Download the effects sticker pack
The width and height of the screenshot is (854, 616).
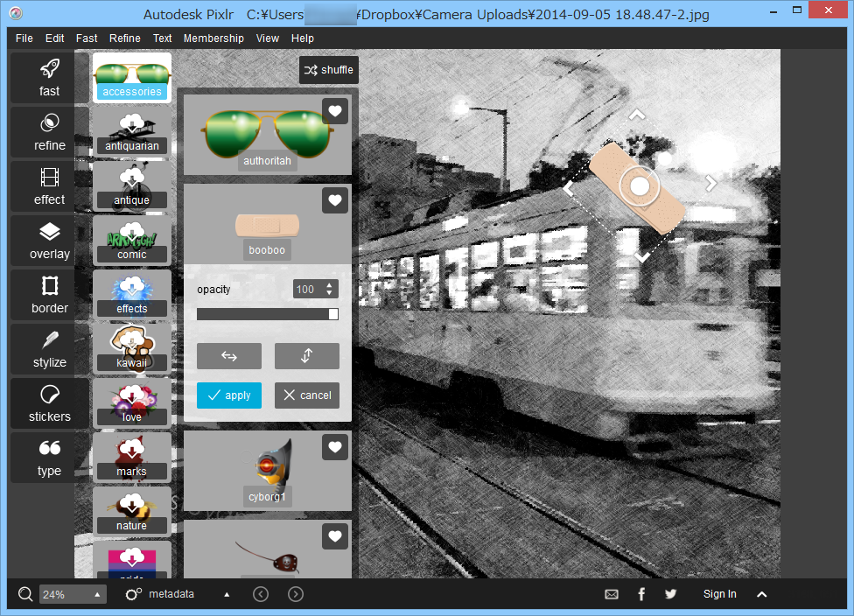[132, 295]
